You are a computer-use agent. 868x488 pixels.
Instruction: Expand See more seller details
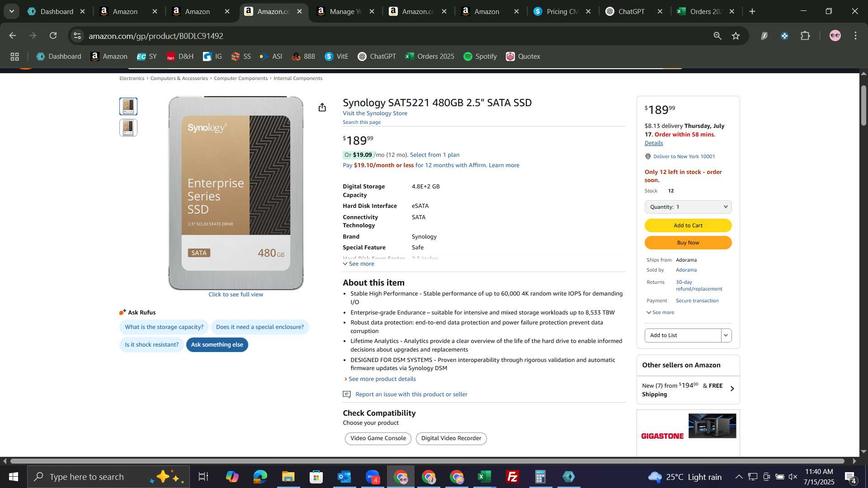click(x=660, y=312)
